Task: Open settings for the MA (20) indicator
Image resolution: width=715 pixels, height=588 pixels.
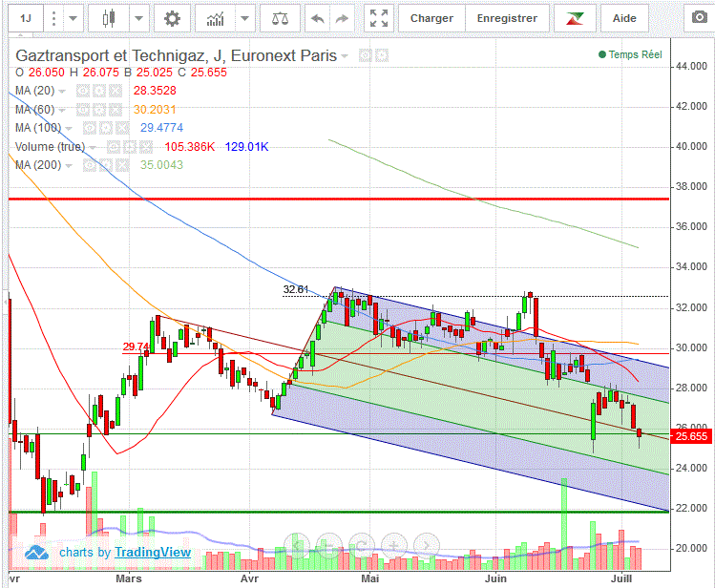Action: point(99,91)
